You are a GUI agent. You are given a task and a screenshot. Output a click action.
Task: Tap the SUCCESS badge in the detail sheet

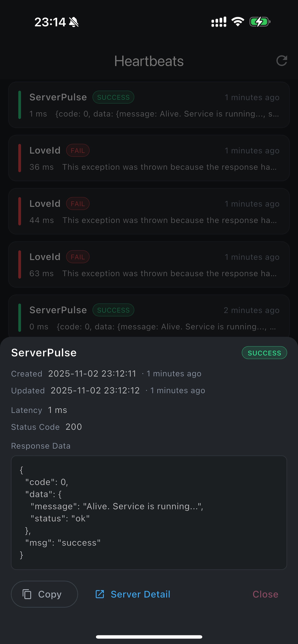coord(264,353)
